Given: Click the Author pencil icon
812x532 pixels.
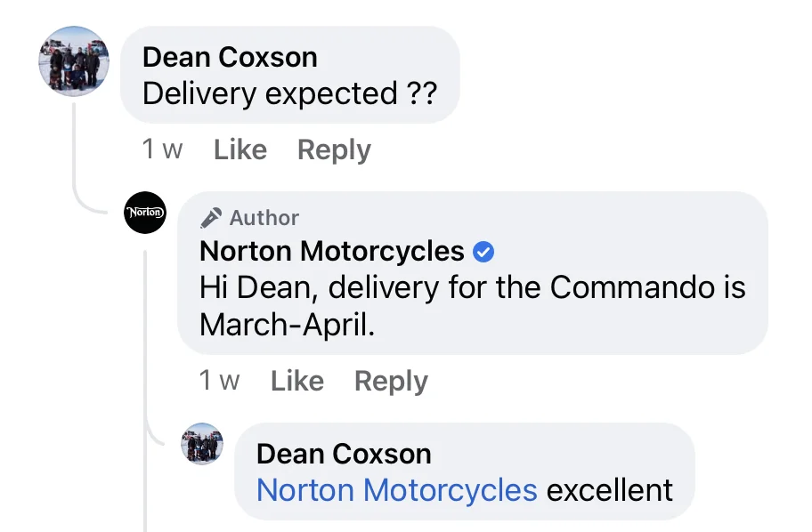Looking at the screenshot, I should tap(211, 218).
